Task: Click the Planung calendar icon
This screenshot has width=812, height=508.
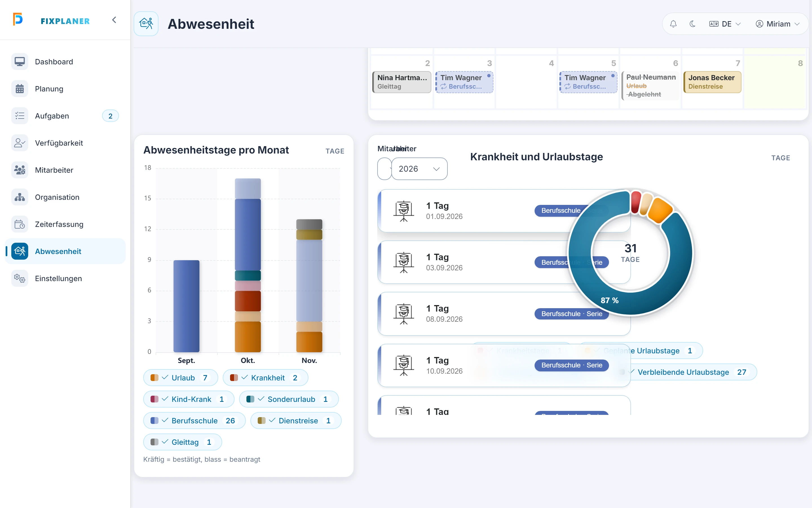Action: (x=19, y=89)
